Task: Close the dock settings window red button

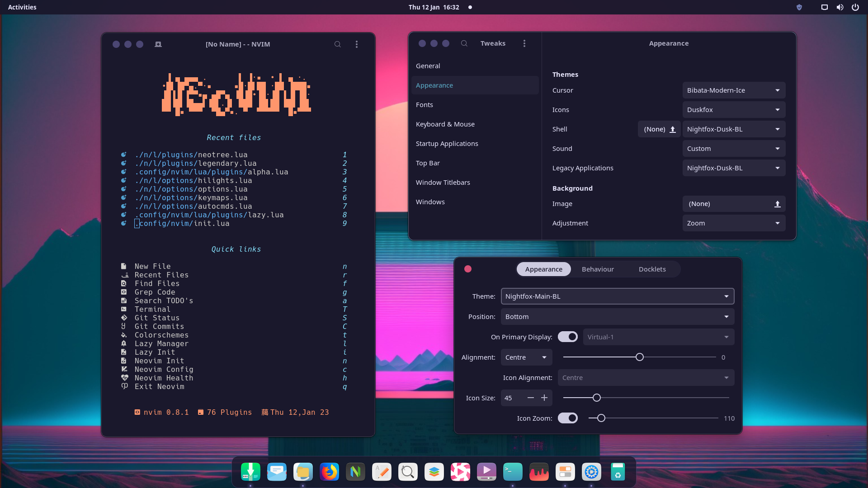Action: 468,269
